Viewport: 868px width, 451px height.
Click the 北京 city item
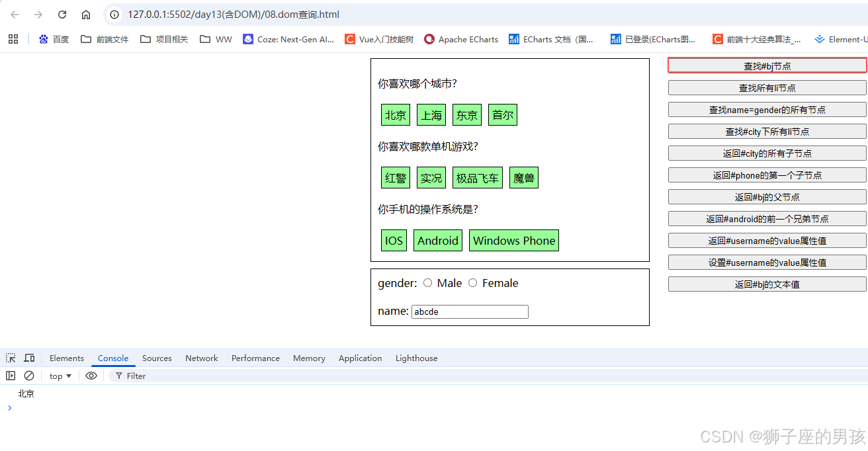396,114
